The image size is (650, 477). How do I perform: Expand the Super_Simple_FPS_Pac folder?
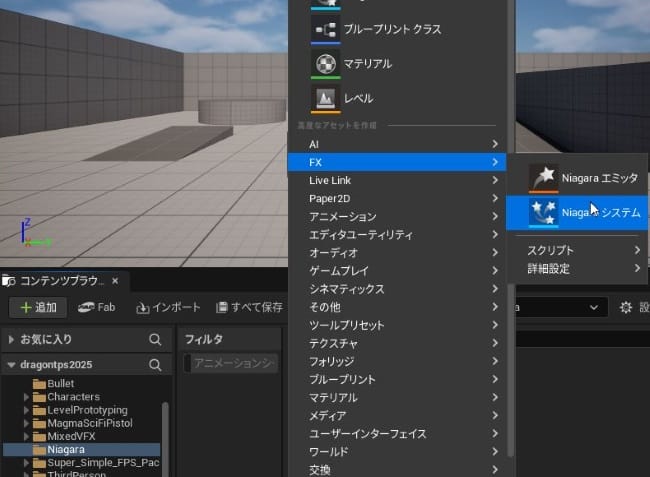pyautogui.click(x=27, y=463)
